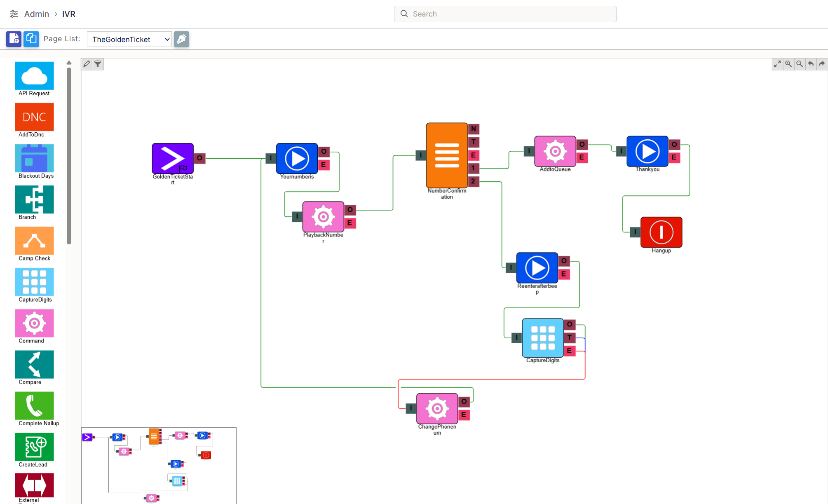Click the copy page icon
Screen dimensions: 828x504
point(31,39)
